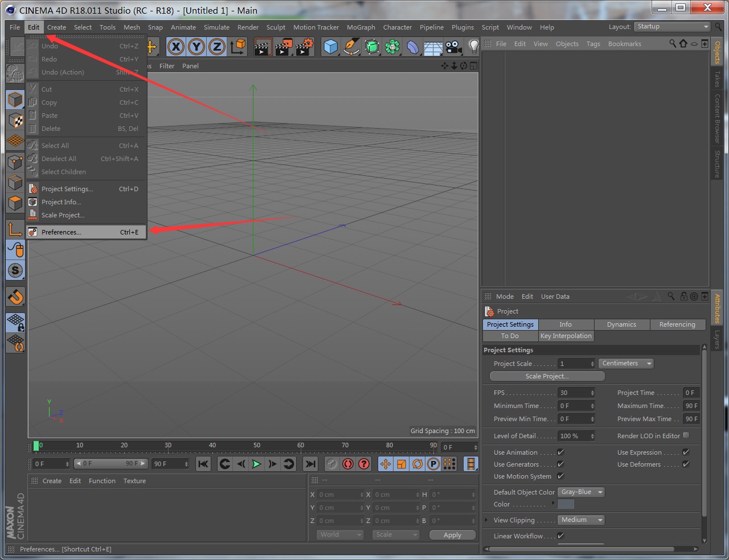The height and width of the screenshot is (560, 729).
Task: Open the MoGraph menu
Action: 361,27
